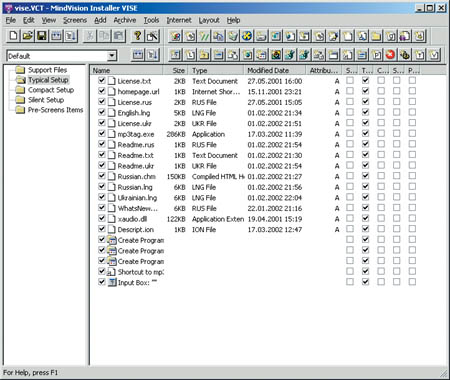Click the page icon labeled L
This screenshot has width=450, height=380.
pyautogui.click(x=190, y=55)
